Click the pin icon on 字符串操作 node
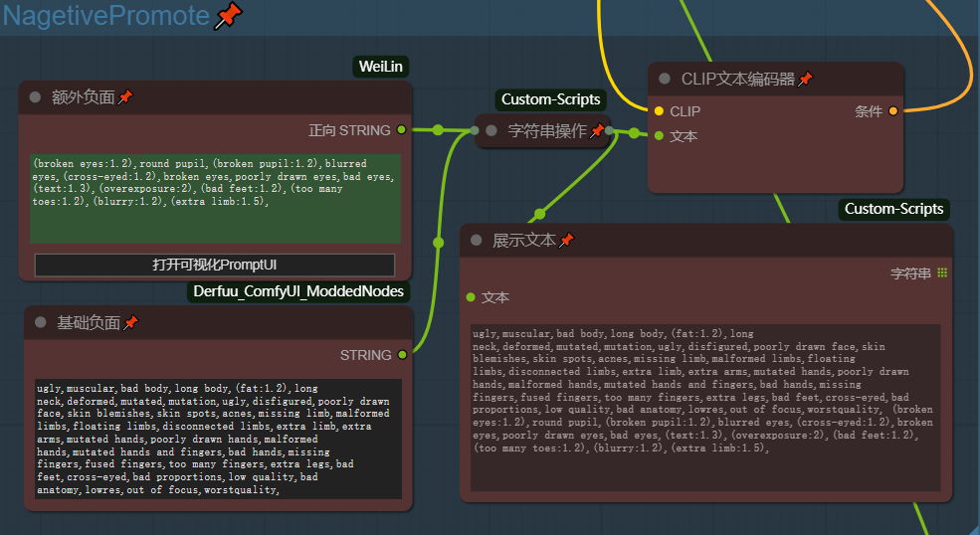 [597, 131]
